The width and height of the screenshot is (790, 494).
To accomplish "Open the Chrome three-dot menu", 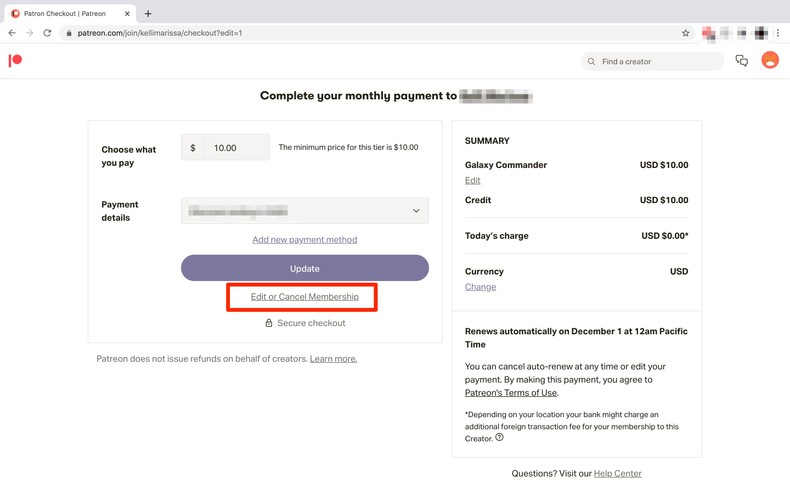I will point(778,33).
